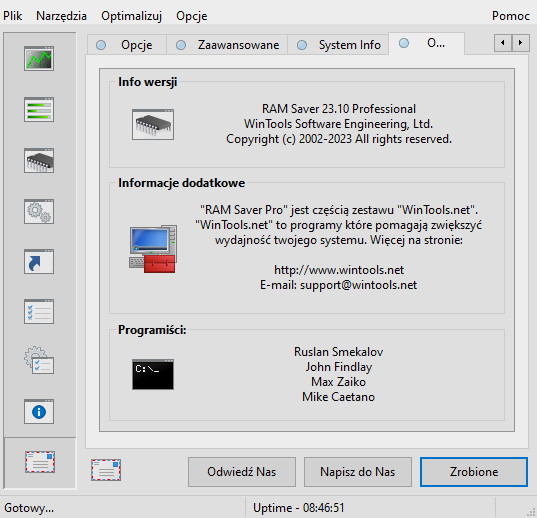This screenshot has width=537, height=518.
Task: Open the checklist sidebar icon
Action: coord(39,312)
